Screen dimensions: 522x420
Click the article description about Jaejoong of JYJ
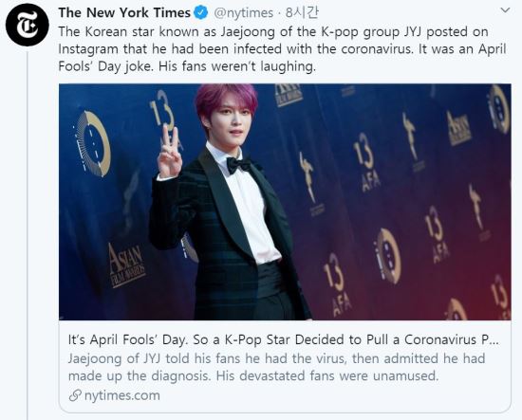pyautogui.click(x=276, y=367)
